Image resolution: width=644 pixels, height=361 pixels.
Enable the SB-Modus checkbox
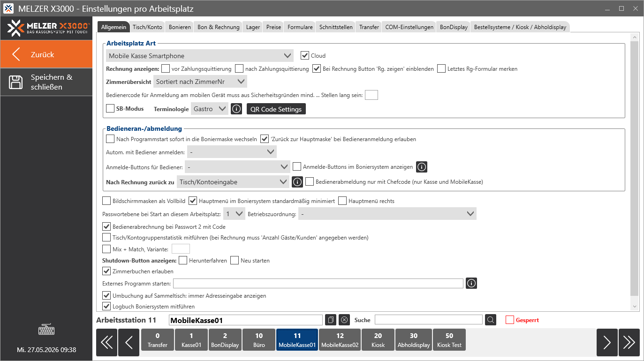[x=110, y=108]
